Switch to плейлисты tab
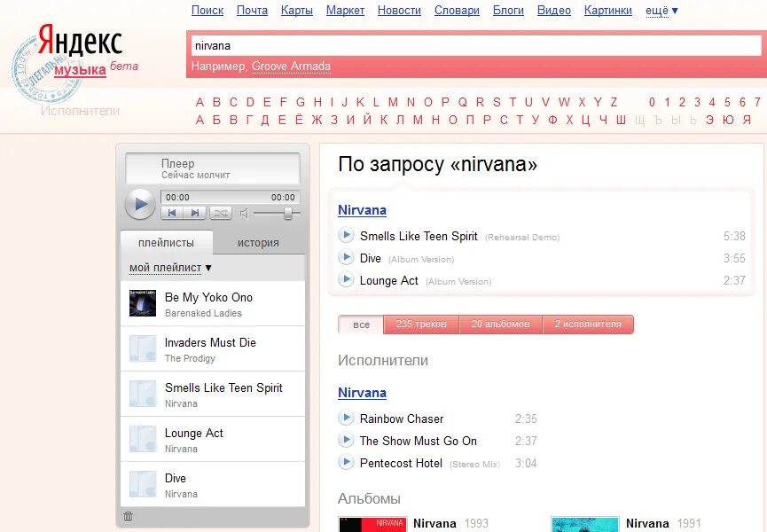The image size is (767, 532). point(167,243)
